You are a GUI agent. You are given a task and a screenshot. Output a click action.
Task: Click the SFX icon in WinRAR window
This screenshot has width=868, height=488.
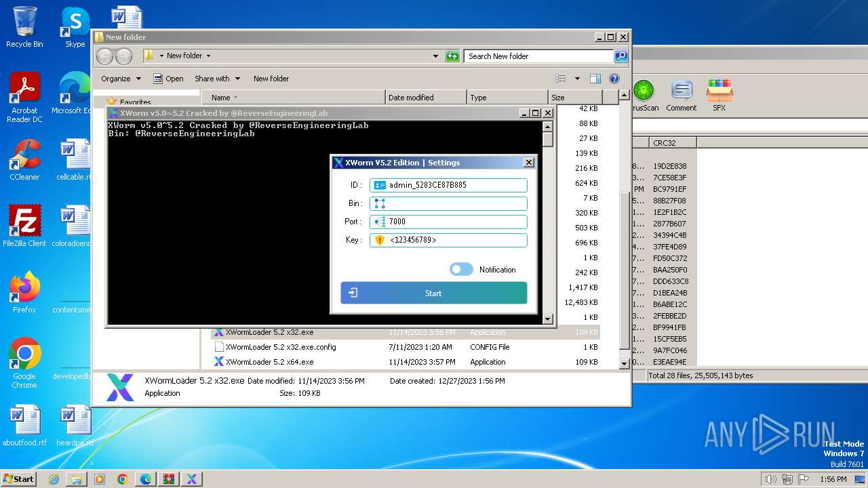coord(719,95)
